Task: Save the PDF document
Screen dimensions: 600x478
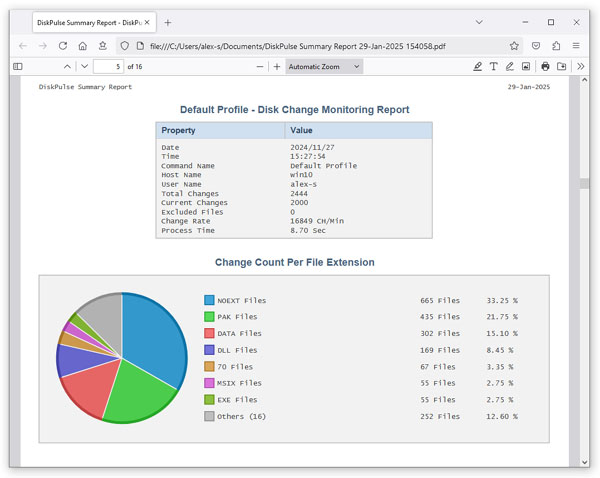Action: [x=561, y=67]
